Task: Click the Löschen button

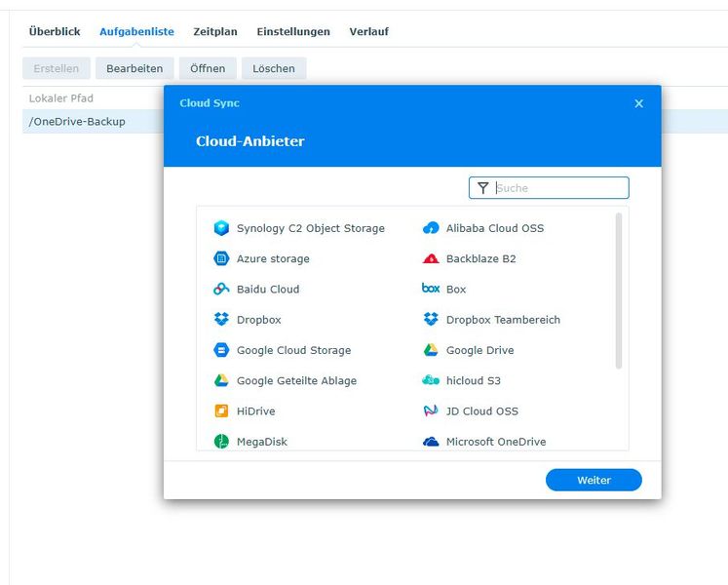Action: (274, 68)
